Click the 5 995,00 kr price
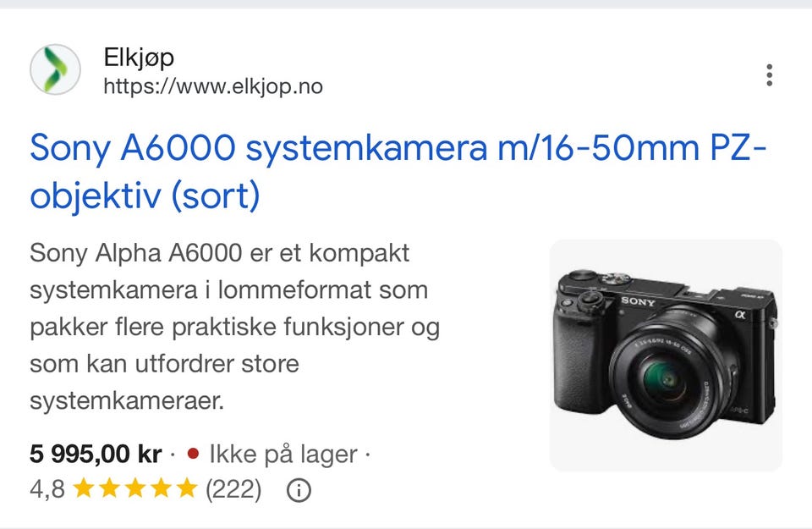This screenshot has height=529, width=812. tap(96, 455)
